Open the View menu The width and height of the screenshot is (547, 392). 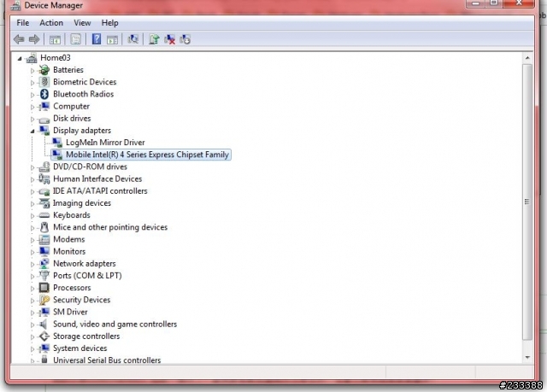(x=82, y=23)
